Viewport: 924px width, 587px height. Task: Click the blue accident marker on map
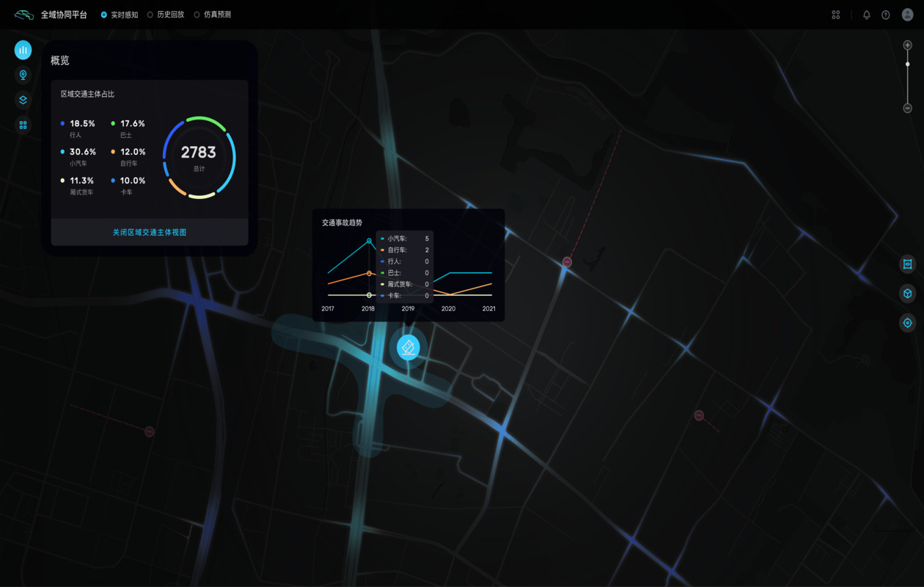tap(408, 347)
